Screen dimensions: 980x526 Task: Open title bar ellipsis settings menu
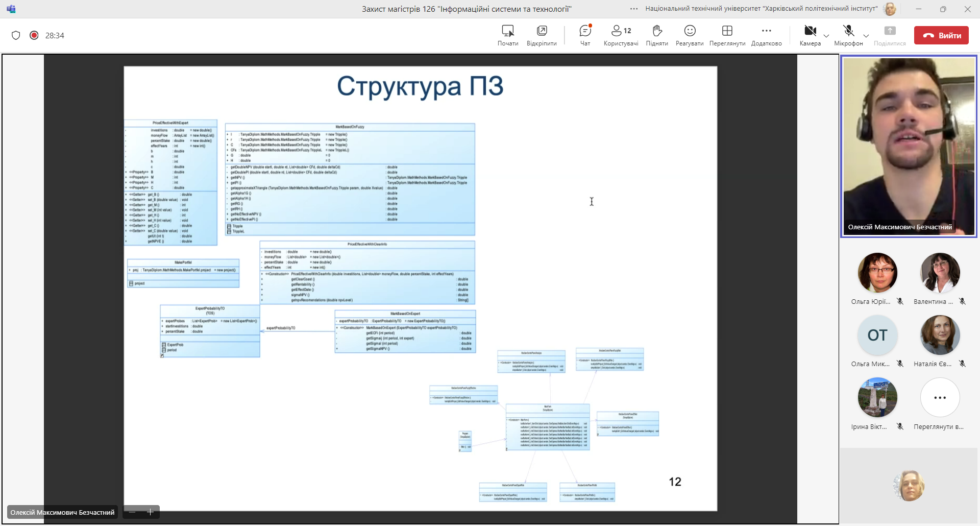click(634, 9)
